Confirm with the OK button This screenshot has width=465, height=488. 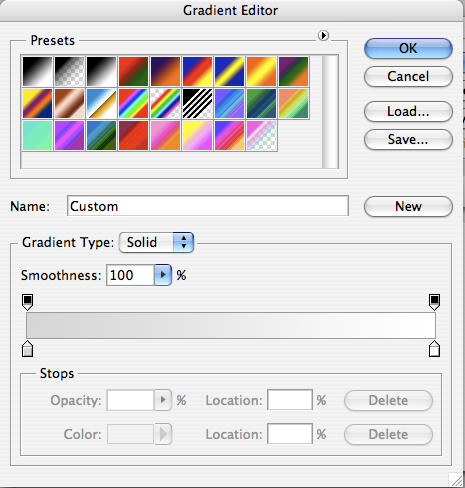click(408, 48)
